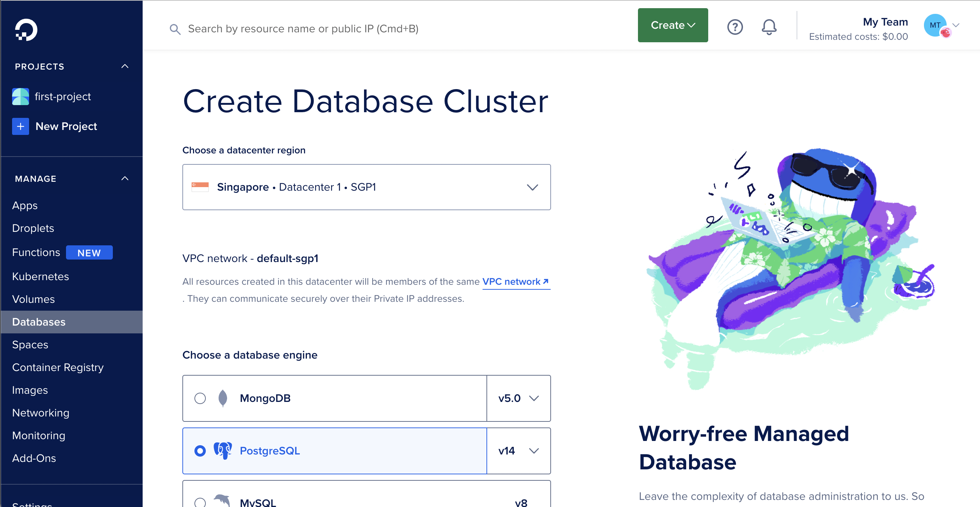The image size is (980, 507).
Task: Open Apps in sidebar
Action: 25,206
